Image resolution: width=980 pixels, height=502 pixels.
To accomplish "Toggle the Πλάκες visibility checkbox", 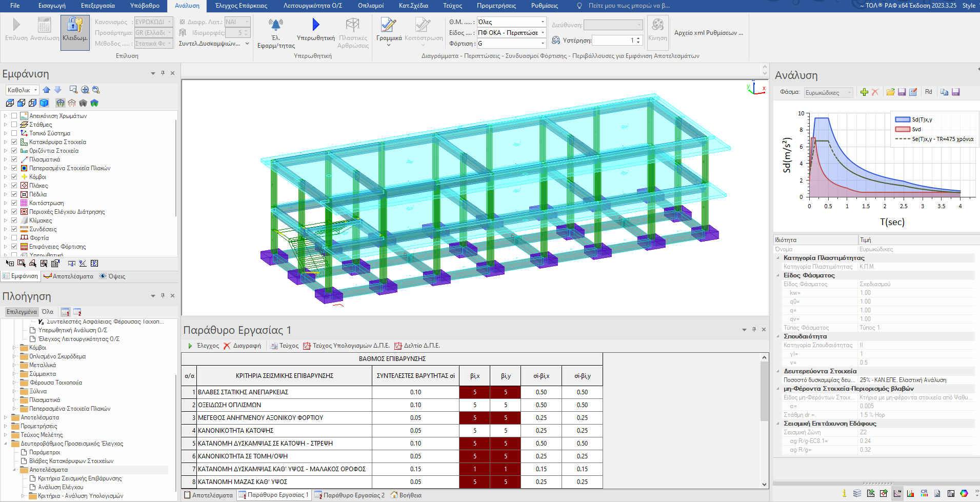I will (x=14, y=186).
